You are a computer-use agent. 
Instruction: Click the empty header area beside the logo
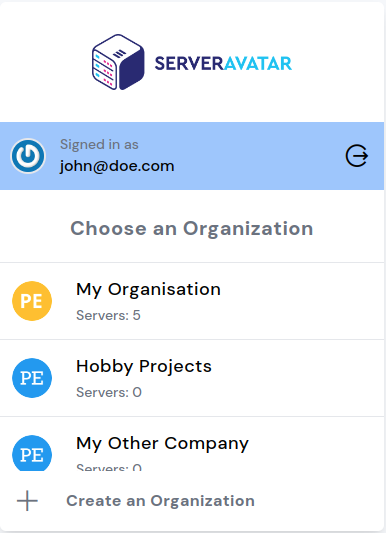coord(338,62)
